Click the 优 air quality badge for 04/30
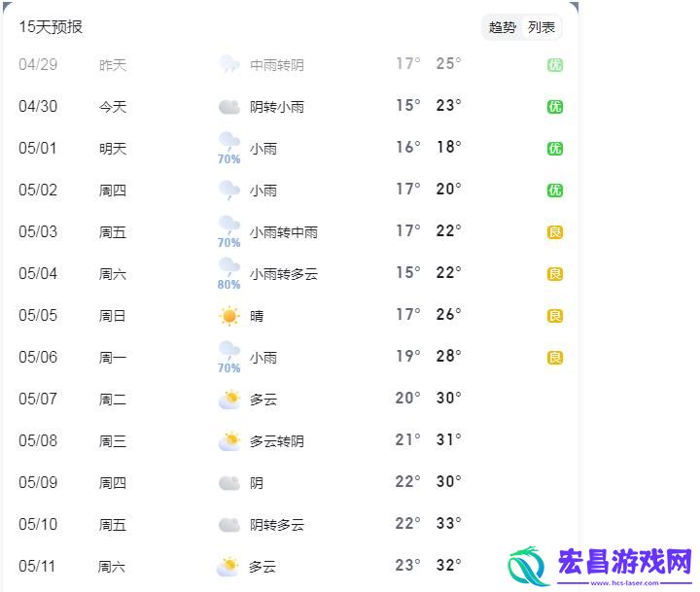This screenshot has height=592, width=700. coord(555,107)
